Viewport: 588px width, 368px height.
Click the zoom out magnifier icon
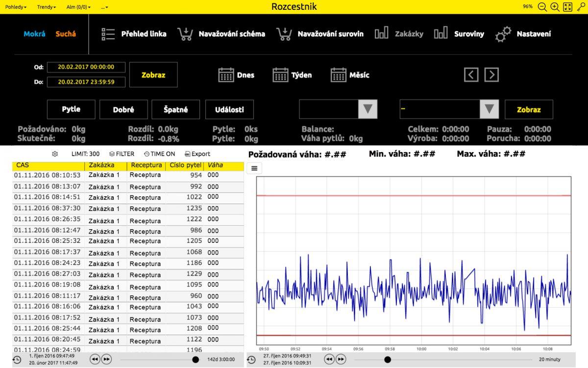(542, 7)
